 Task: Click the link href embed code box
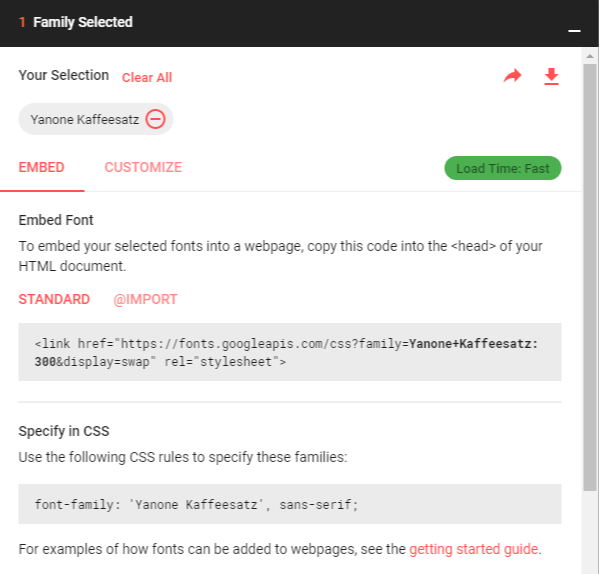[290, 352]
